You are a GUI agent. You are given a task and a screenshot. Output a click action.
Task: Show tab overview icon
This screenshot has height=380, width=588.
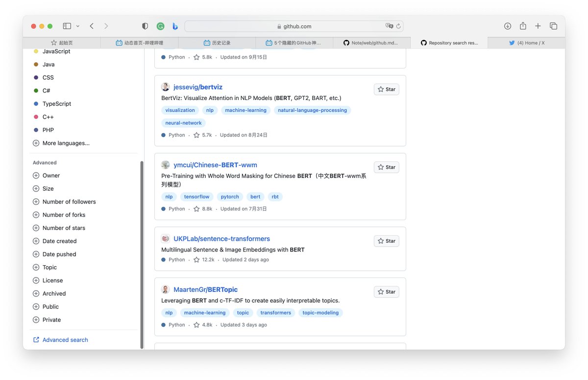(553, 26)
